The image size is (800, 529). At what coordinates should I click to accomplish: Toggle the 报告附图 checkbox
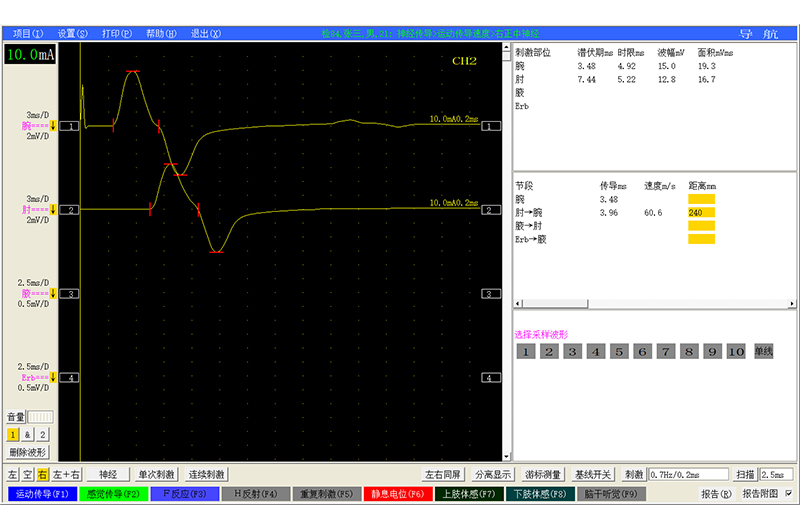point(788,494)
